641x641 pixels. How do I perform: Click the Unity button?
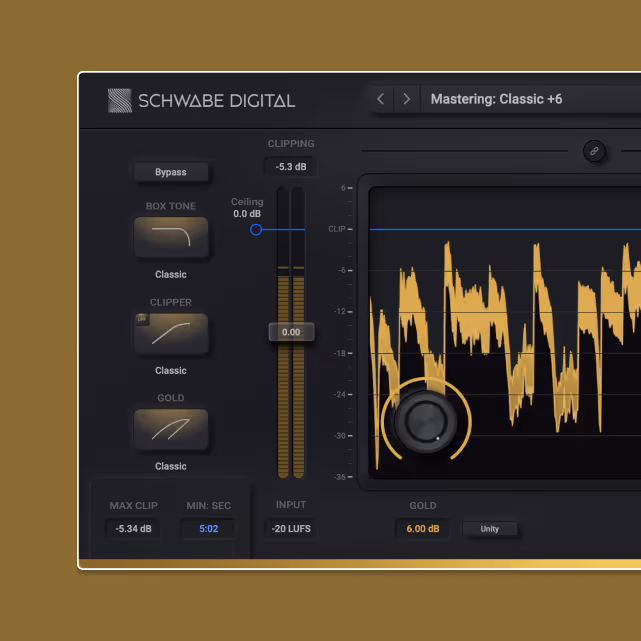click(x=490, y=529)
